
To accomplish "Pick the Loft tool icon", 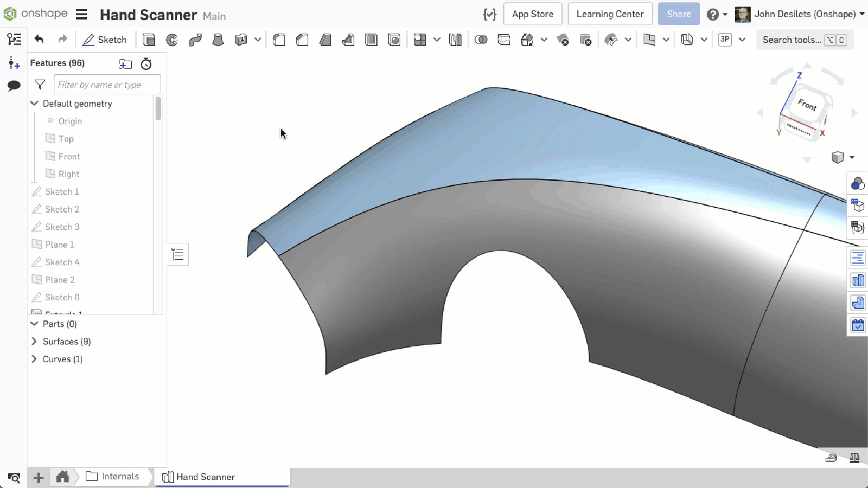I will 218,40.
